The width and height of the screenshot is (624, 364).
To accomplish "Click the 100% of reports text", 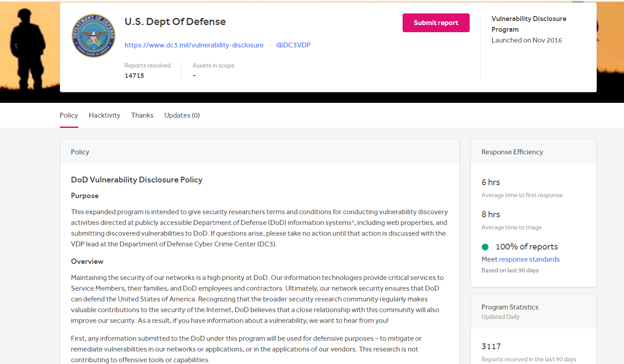I will coord(526,247).
